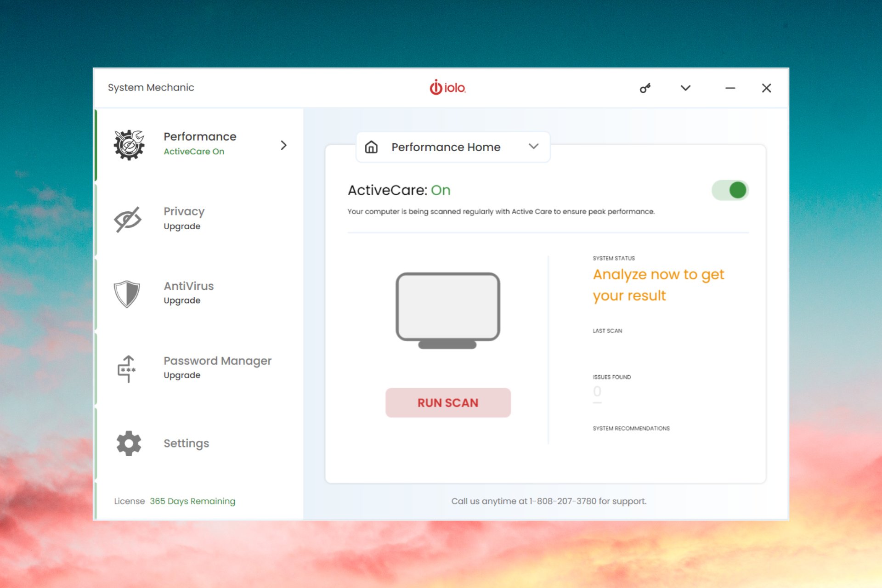
Task: Close the System Mechanic window
Action: pos(766,88)
